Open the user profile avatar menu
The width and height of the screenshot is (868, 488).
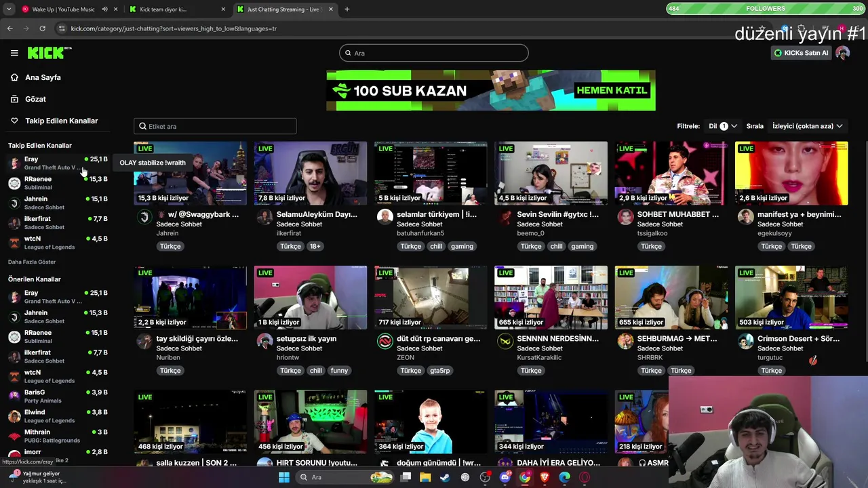coord(842,53)
